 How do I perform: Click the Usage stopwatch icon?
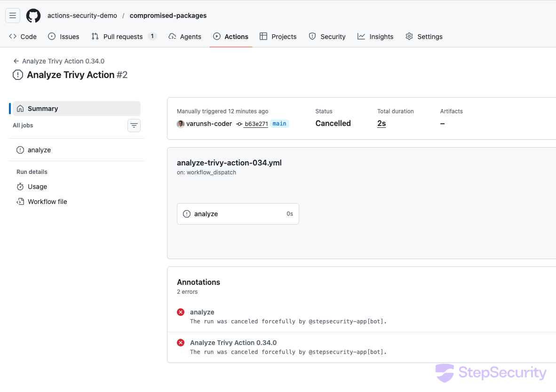20,187
